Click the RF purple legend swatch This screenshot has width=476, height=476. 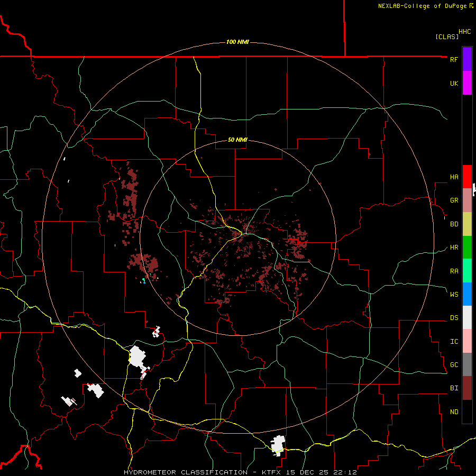[467, 59]
